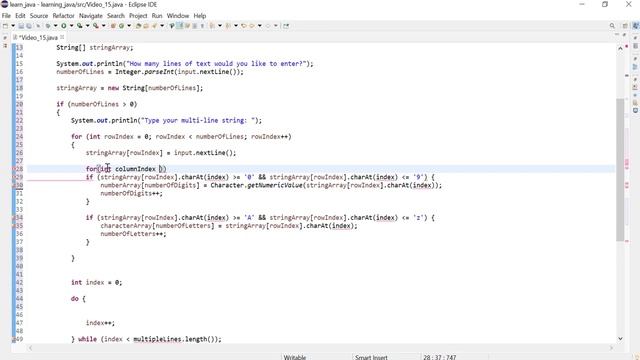Run the program with green Run icon
Viewport: 640px width, 360px height.
click(64, 26)
